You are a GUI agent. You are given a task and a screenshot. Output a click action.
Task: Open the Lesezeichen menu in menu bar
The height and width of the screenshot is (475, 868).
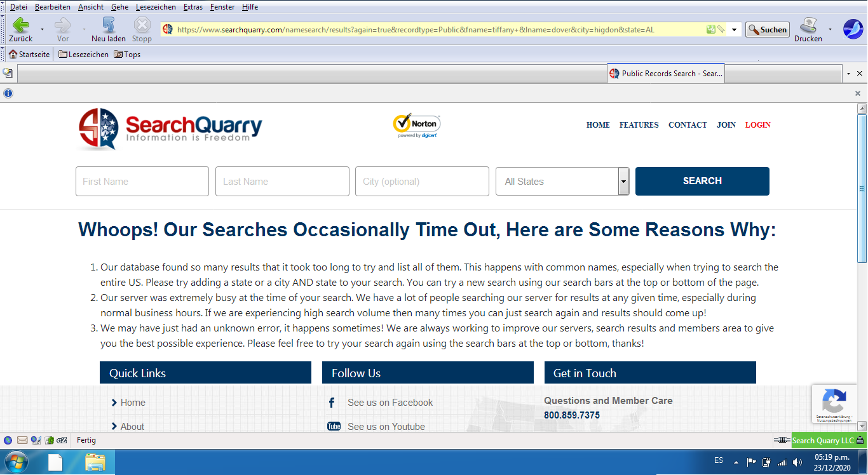point(156,7)
